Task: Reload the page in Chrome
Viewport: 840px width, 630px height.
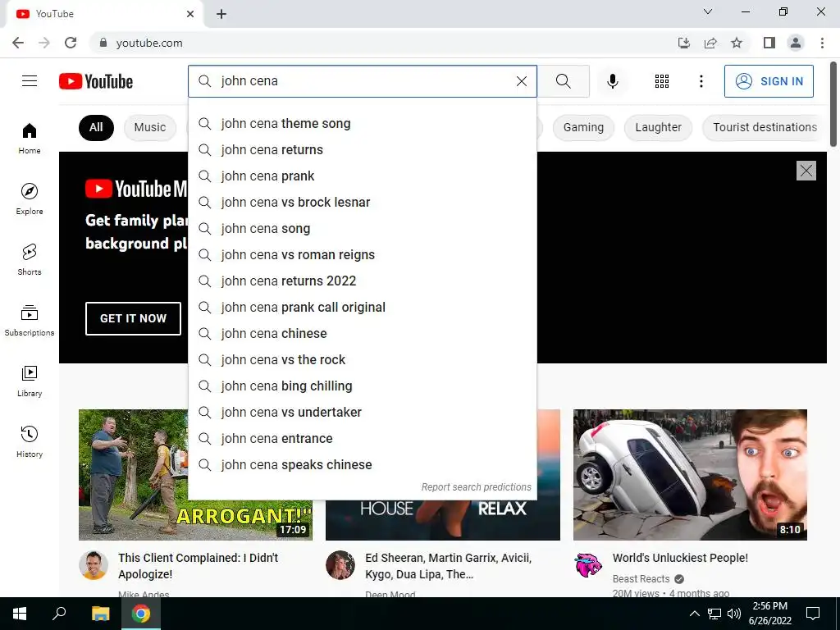Action: point(71,43)
